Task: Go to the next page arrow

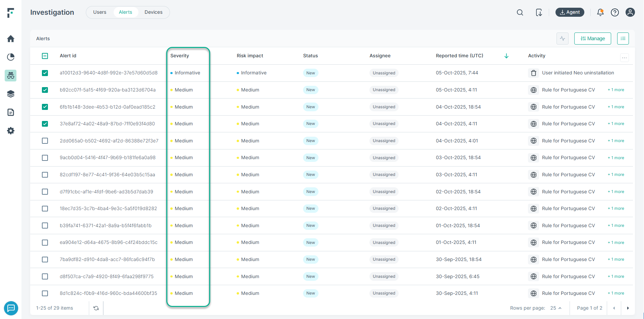Action: 628,308
